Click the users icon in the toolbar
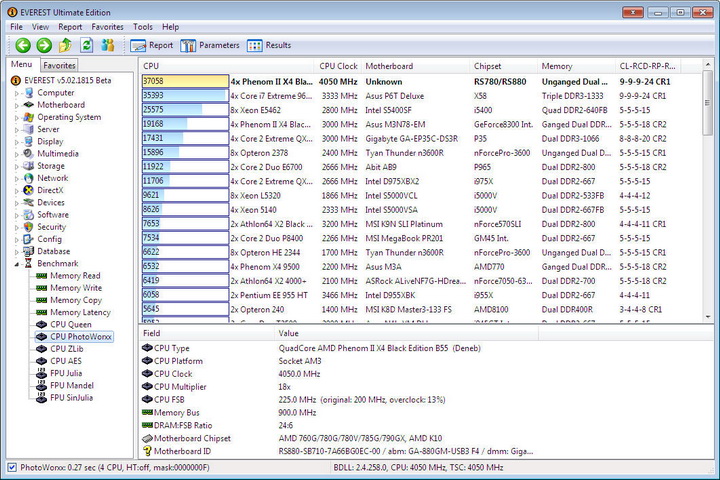Screen dimensions: 720x480 [108, 45]
